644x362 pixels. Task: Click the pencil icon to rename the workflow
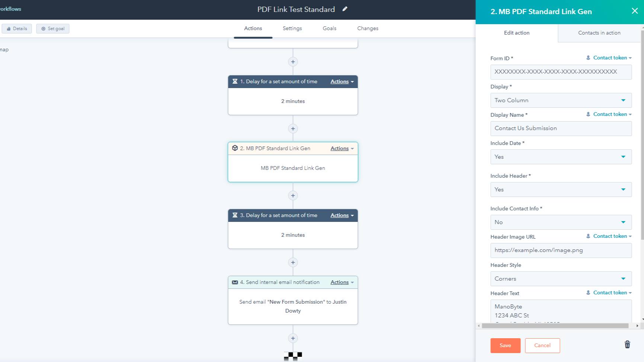pyautogui.click(x=344, y=9)
